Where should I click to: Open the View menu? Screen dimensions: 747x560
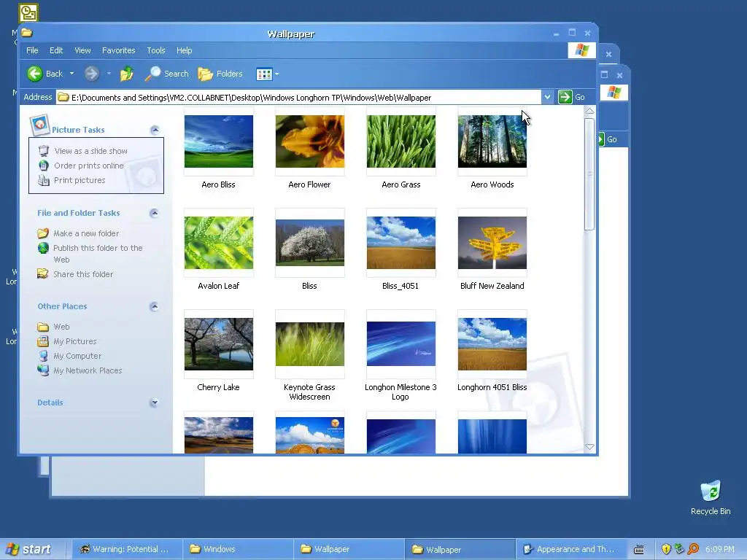[82, 50]
